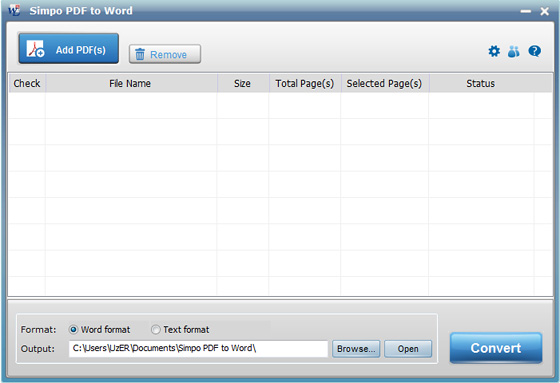
Task: Click the Output path input field
Action: (x=198, y=348)
